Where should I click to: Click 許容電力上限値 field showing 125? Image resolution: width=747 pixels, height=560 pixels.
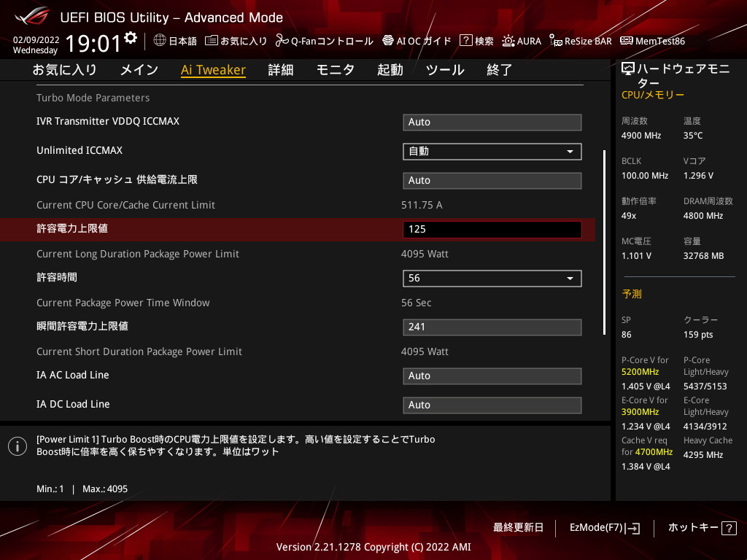click(492, 230)
